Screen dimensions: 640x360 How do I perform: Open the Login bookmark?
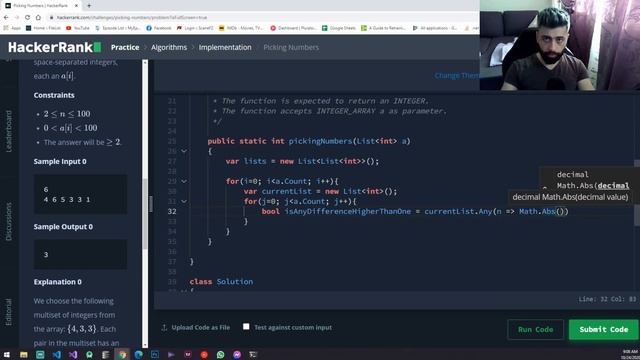coord(196,28)
